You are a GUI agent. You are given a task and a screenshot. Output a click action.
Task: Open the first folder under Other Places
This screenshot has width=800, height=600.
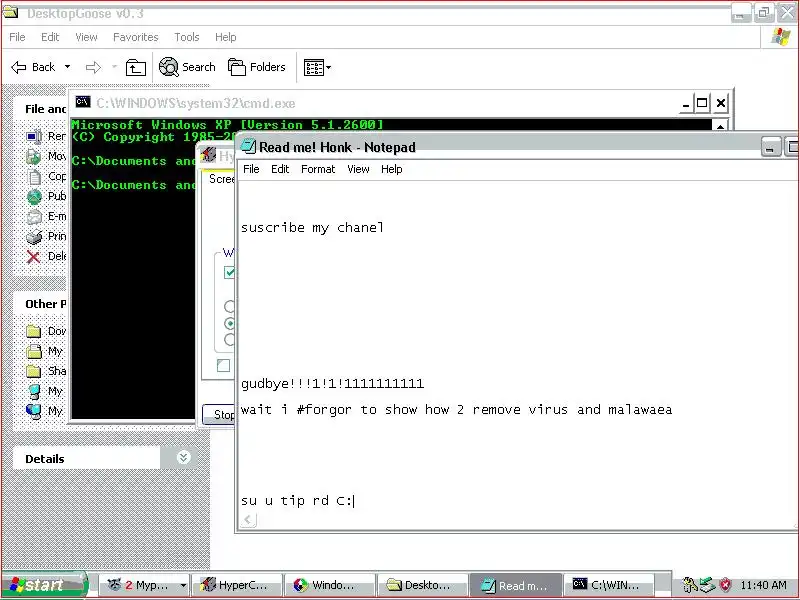[34, 331]
